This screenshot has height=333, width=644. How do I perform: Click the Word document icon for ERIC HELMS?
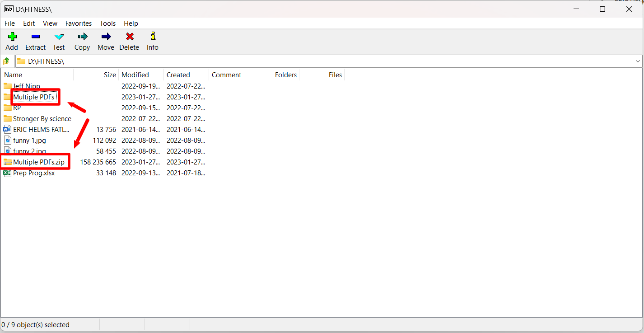[x=8, y=129]
